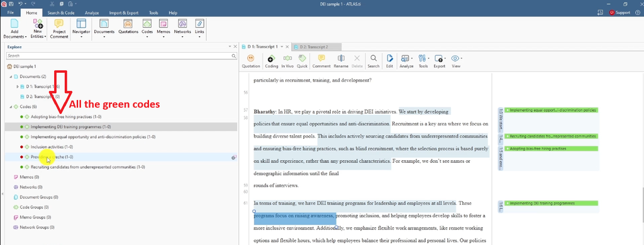This screenshot has height=245, width=644.
Task: Switch to Search & Code ribbon tab
Action: [x=61, y=13]
